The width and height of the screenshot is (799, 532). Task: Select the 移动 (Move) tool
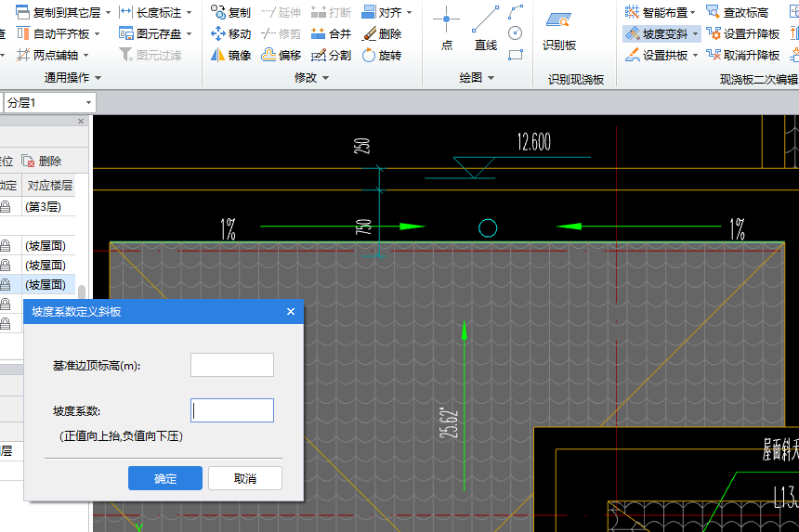coord(230,34)
